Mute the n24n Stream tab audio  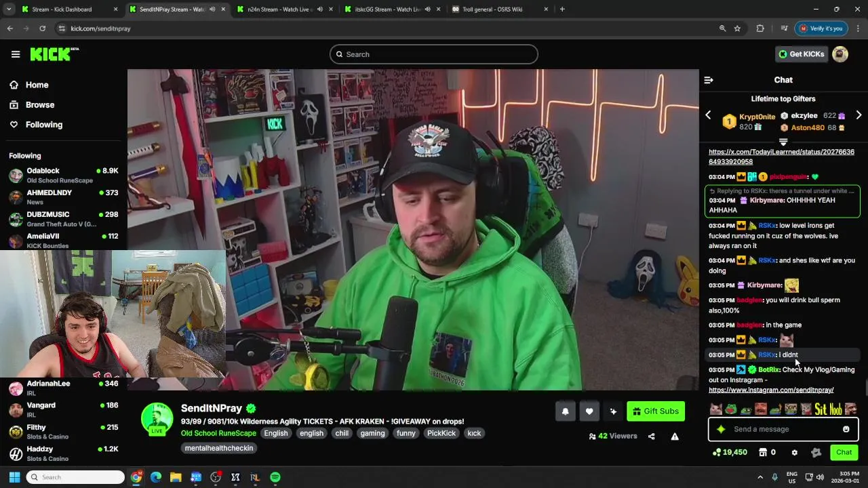(321, 9)
